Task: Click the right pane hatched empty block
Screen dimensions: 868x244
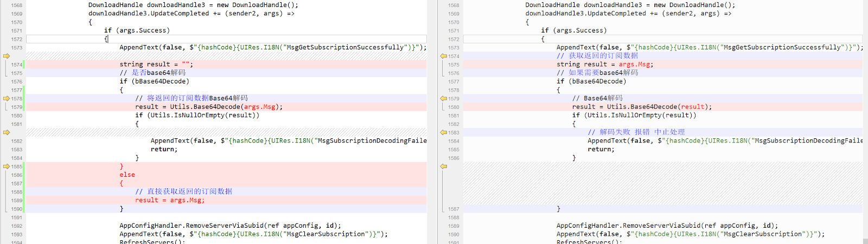Action: tap(662, 183)
